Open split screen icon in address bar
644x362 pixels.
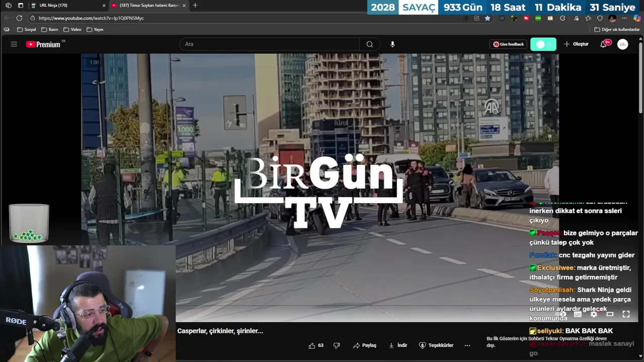(476, 18)
